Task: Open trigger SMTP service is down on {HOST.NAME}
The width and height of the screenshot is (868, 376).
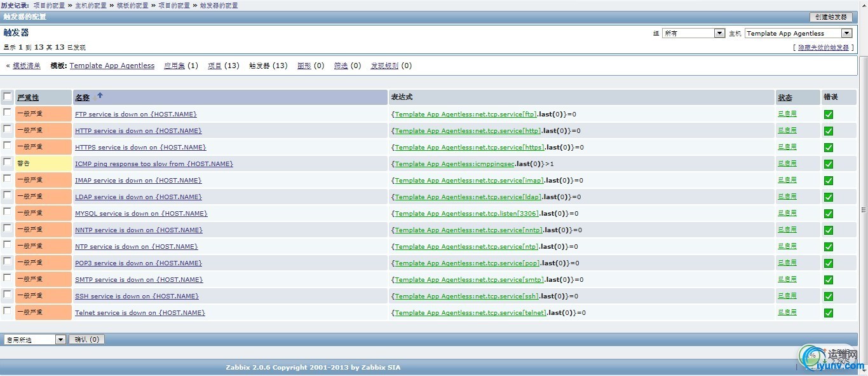Action: [138, 280]
